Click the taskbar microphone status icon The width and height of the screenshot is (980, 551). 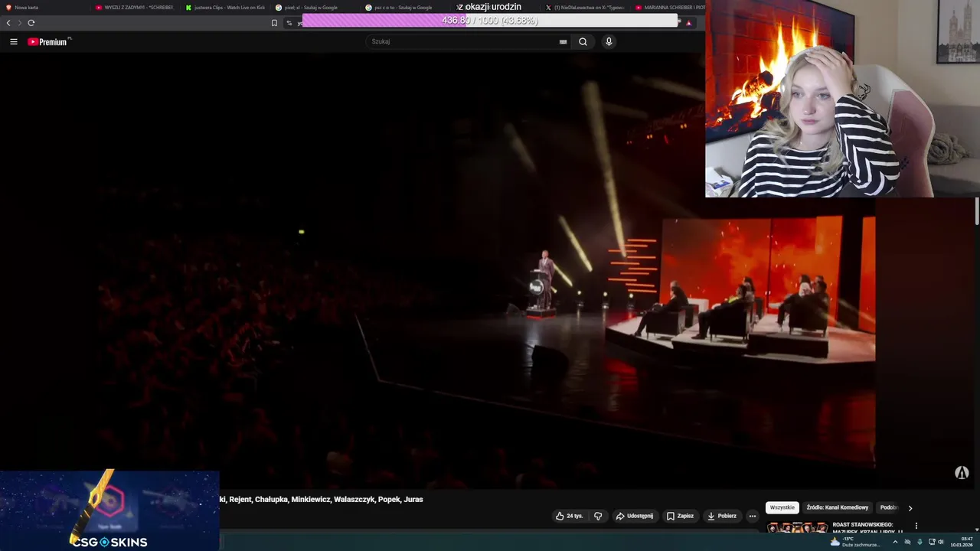point(920,542)
